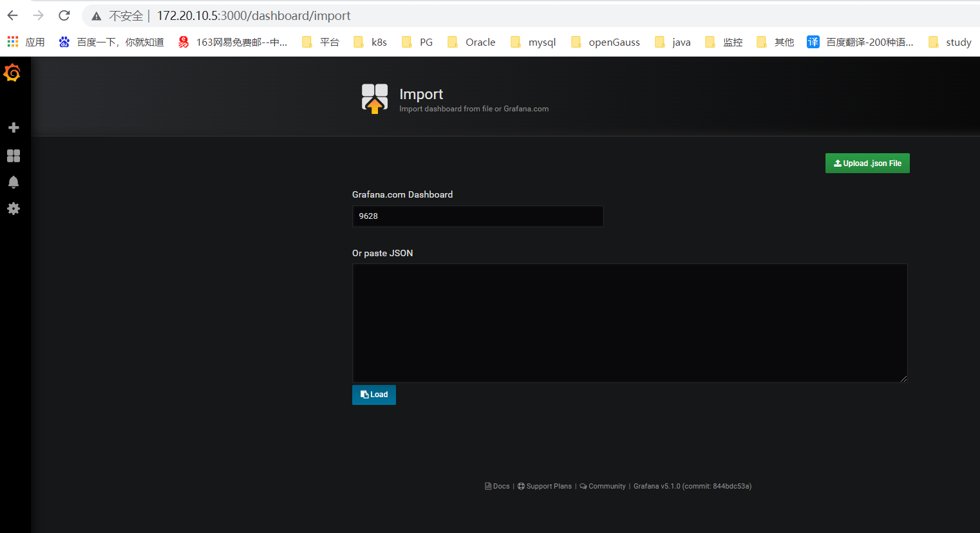Click into the Or paste JSON text area

630,323
